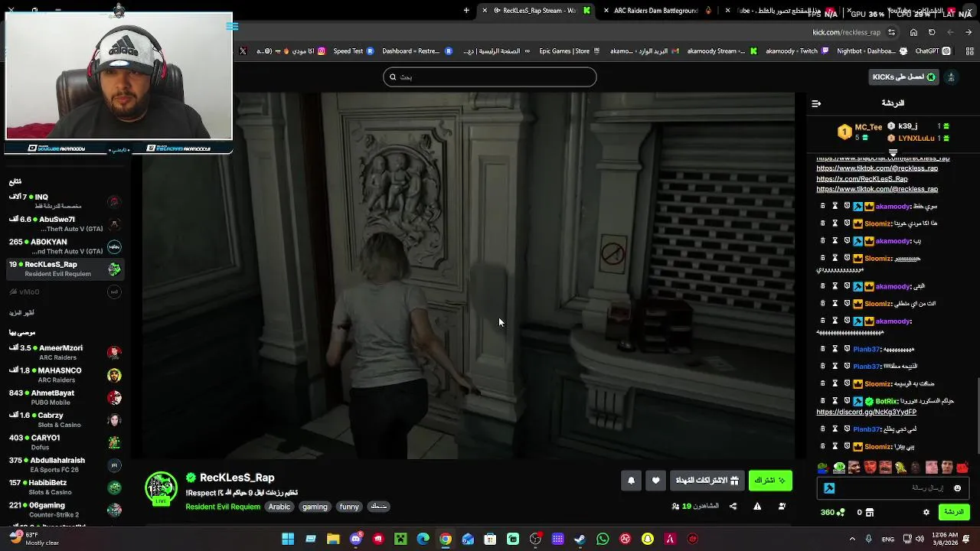Ban Planb37 using the shield icon on his first message

click(x=847, y=349)
